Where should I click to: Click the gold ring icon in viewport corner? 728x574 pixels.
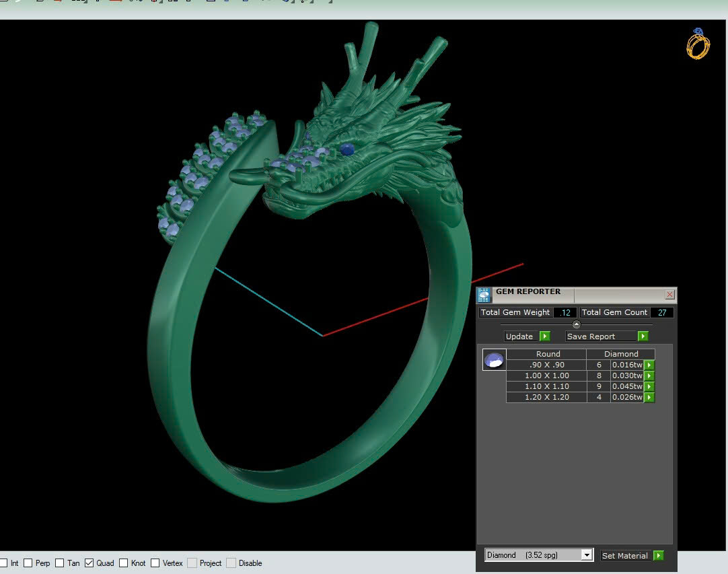click(x=698, y=44)
